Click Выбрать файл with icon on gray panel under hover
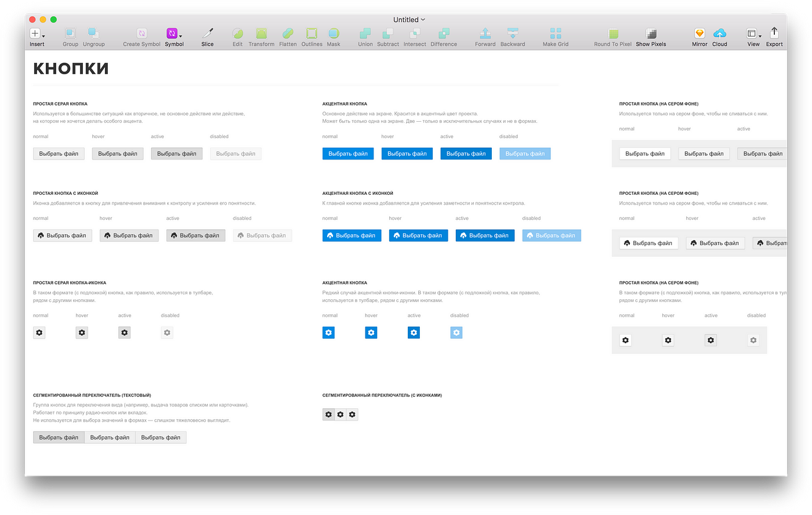The height and width of the screenshot is (515, 812). tap(715, 243)
